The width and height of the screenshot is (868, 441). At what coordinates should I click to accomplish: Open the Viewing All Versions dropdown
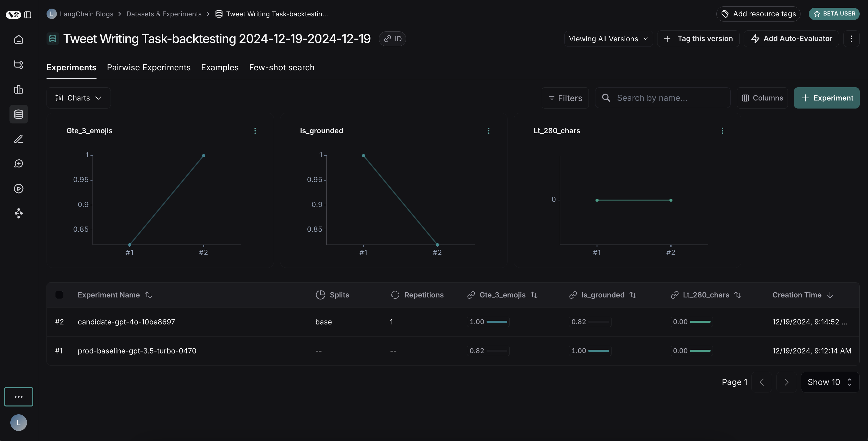click(608, 39)
